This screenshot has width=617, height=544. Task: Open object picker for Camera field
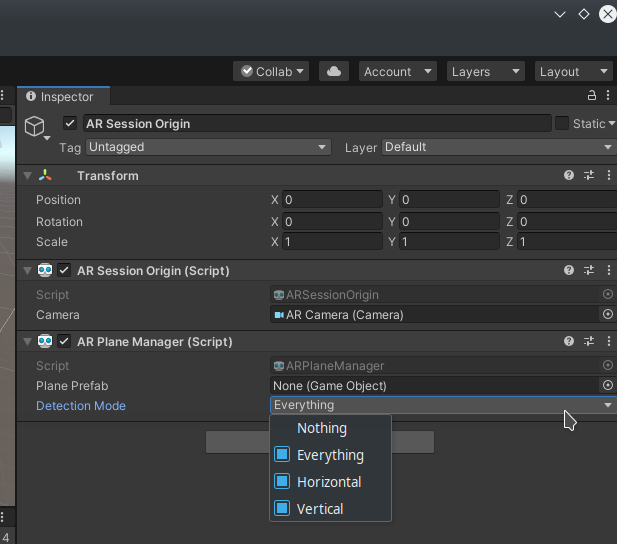(608, 314)
